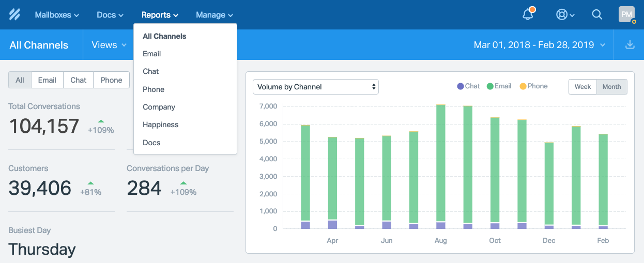Click the Oct chart bar

(x=495, y=173)
